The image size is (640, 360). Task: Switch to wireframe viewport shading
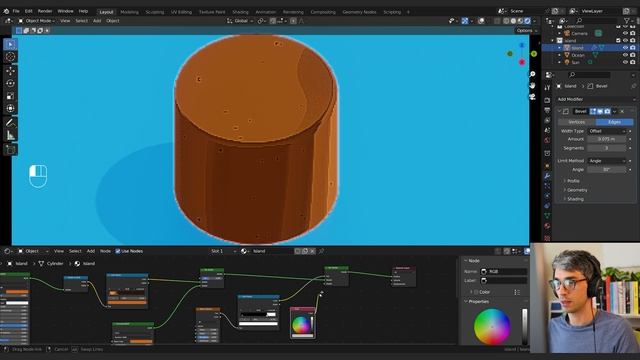pos(507,21)
